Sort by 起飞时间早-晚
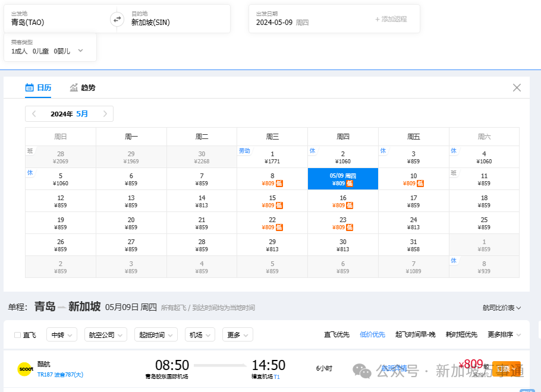The image size is (541, 392). point(416,334)
